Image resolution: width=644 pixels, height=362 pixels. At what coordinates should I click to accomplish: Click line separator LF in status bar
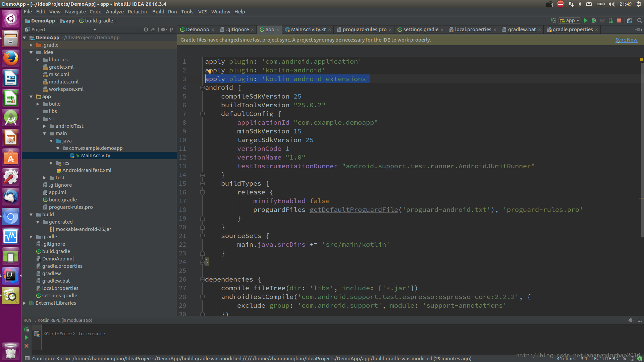pos(595,359)
